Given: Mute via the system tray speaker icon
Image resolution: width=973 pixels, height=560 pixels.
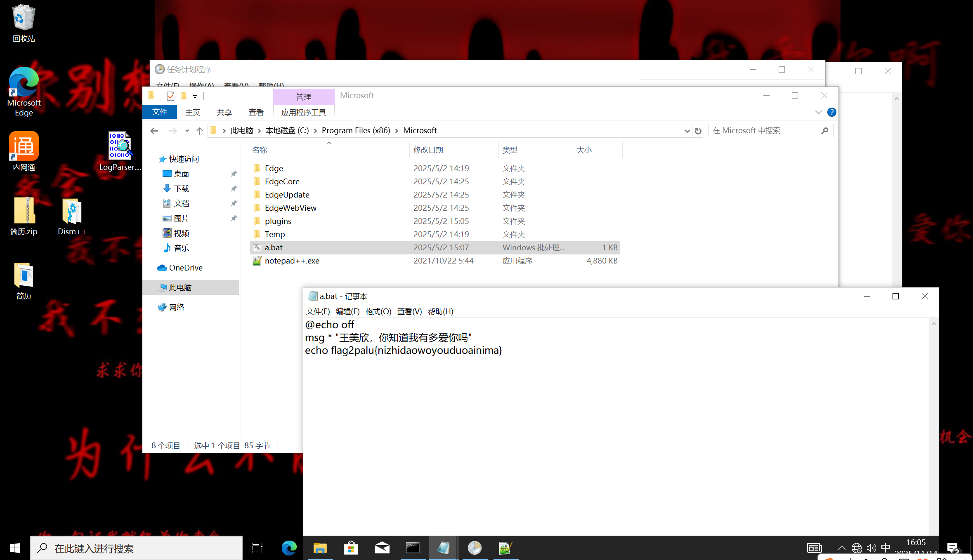Looking at the screenshot, I should point(871,548).
